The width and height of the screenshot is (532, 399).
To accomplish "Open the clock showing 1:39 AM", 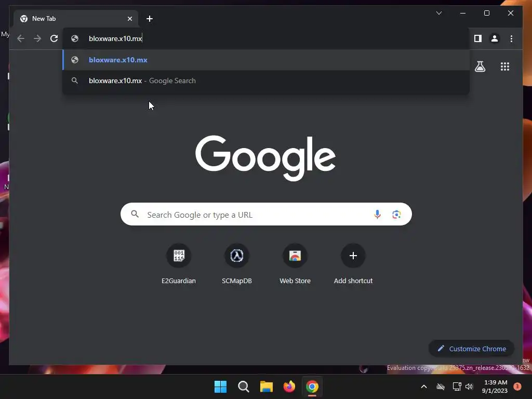I will click(x=495, y=387).
